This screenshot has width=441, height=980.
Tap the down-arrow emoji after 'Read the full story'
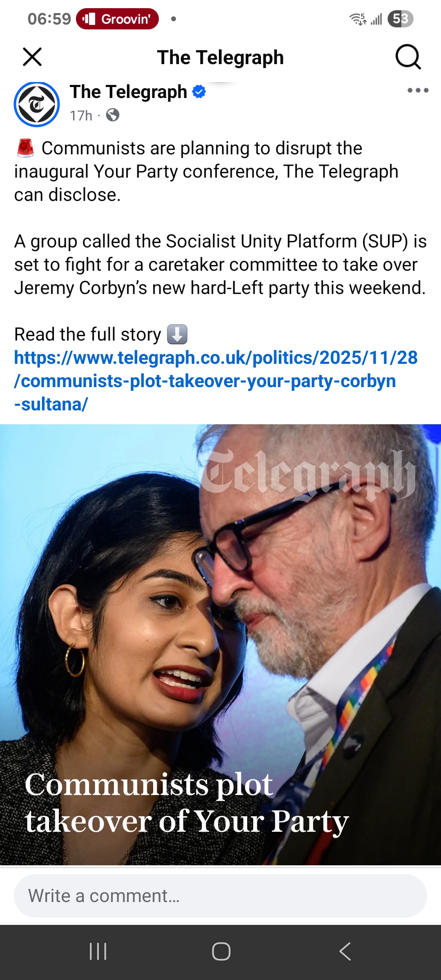(x=177, y=334)
